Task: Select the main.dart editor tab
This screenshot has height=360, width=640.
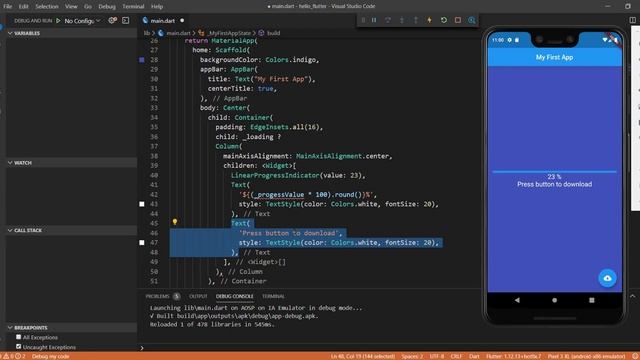Action: pos(163,20)
